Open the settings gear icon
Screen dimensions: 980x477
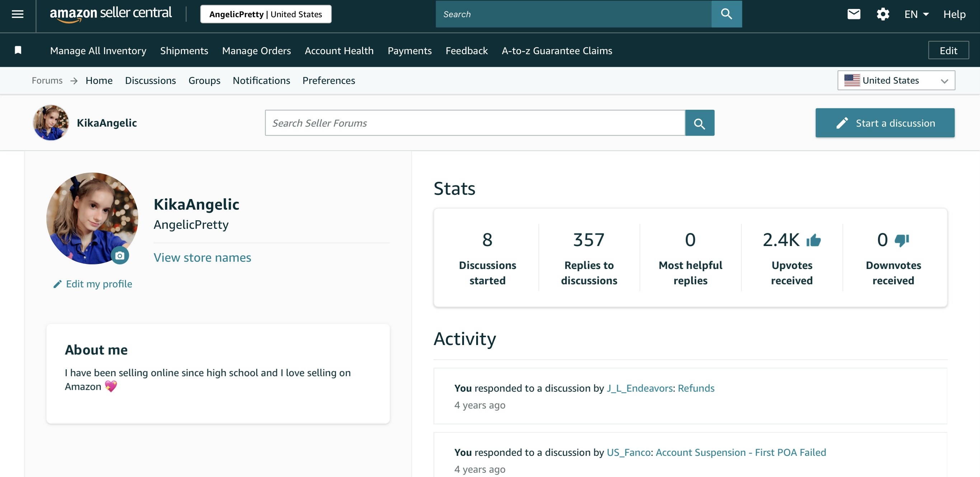pyautogui.click(x=883, y=14)
